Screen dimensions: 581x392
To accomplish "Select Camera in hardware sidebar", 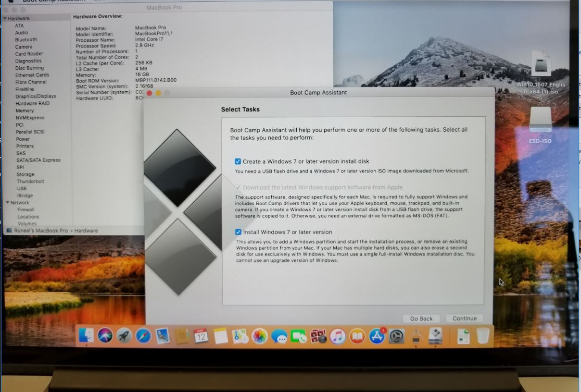I will point(24,47).
